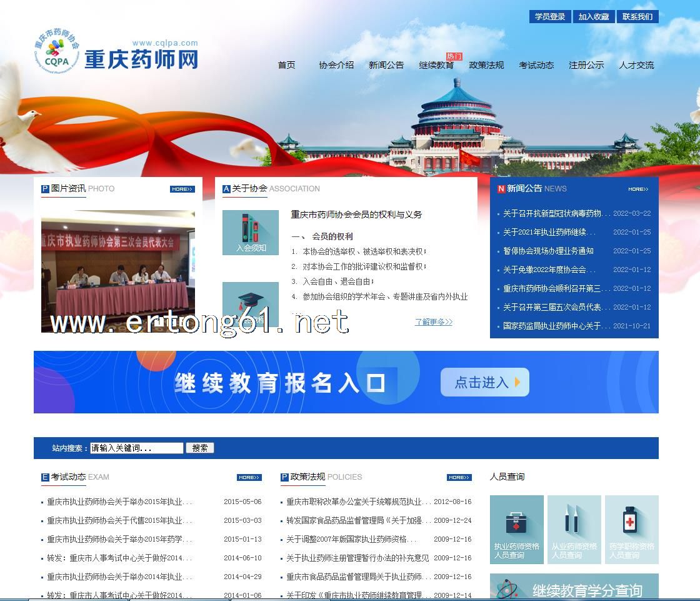Screen dimensions: 700x601
Task: Follow the 了解更多 link
Action: [x=433, y=322]
